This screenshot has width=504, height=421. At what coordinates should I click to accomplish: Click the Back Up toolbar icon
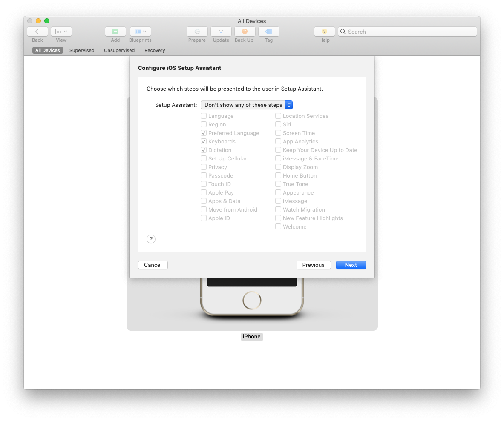(245, 32)
